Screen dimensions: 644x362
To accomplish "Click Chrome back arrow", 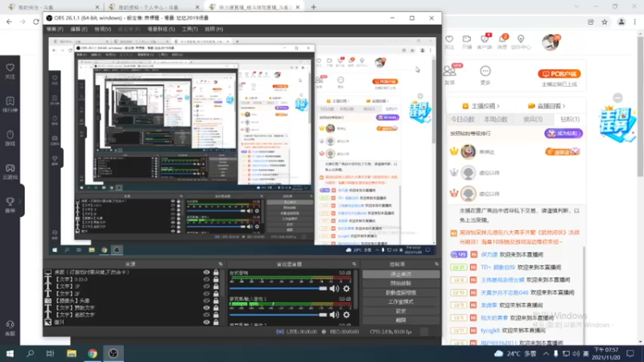I will coord(9,22).
